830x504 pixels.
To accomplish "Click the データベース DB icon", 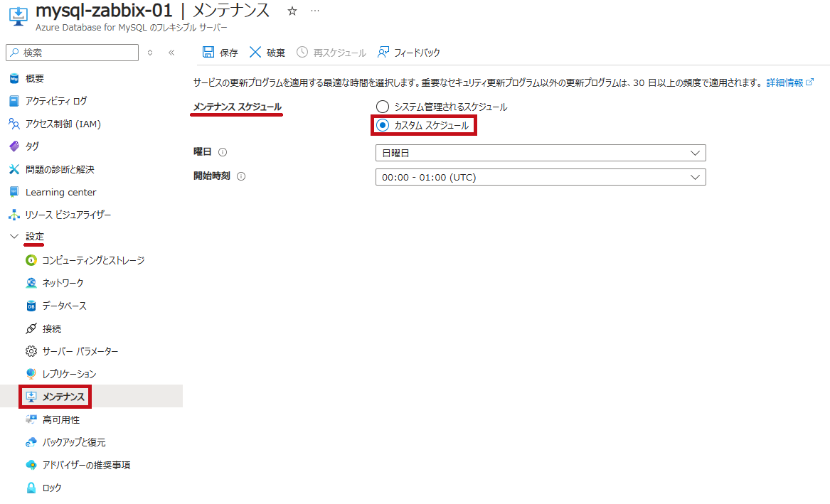I will (31, 306).
